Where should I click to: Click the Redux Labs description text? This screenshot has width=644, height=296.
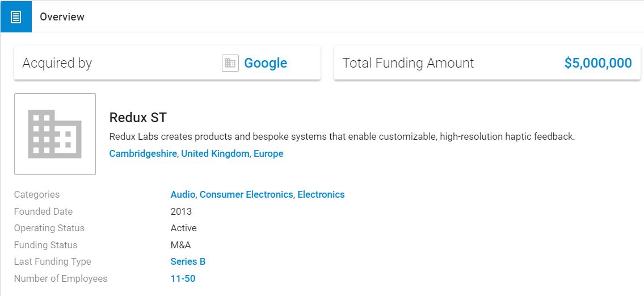[342, 136]
